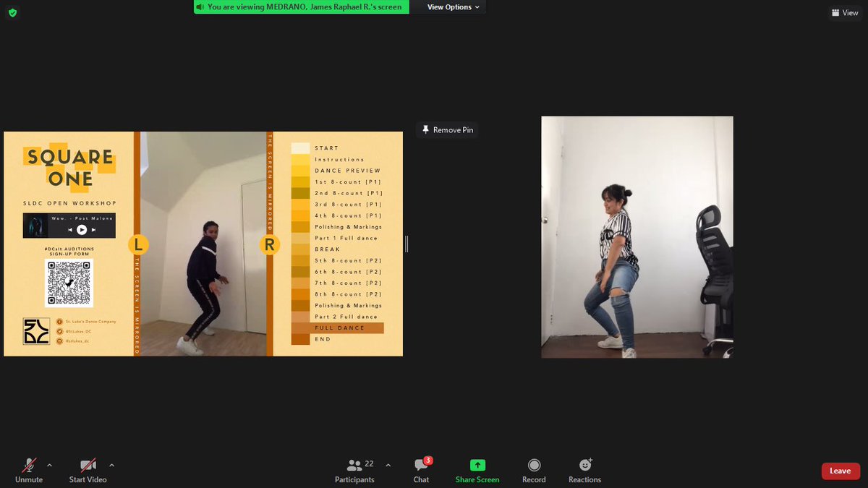The width and height of the screenshot is (868, 488).
Task: Click the @StLukes_DC Twitter icon
Action: coord(59,331)
